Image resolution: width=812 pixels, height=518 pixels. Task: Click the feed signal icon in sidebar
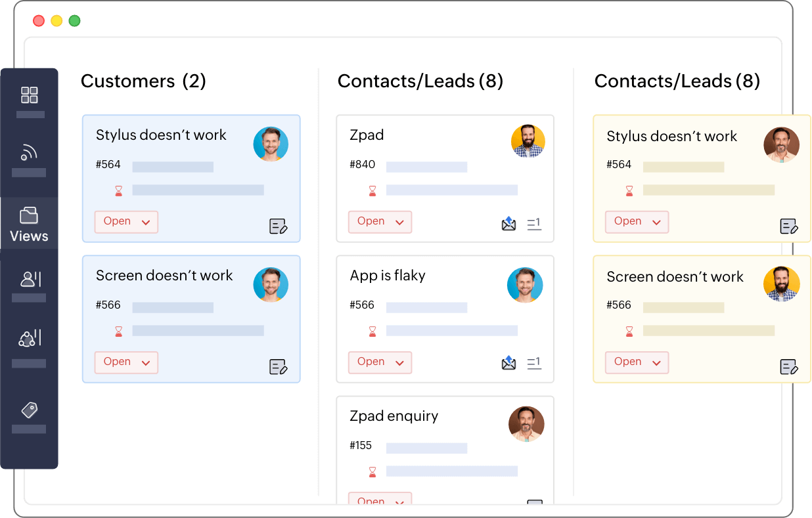coord(29,153)
